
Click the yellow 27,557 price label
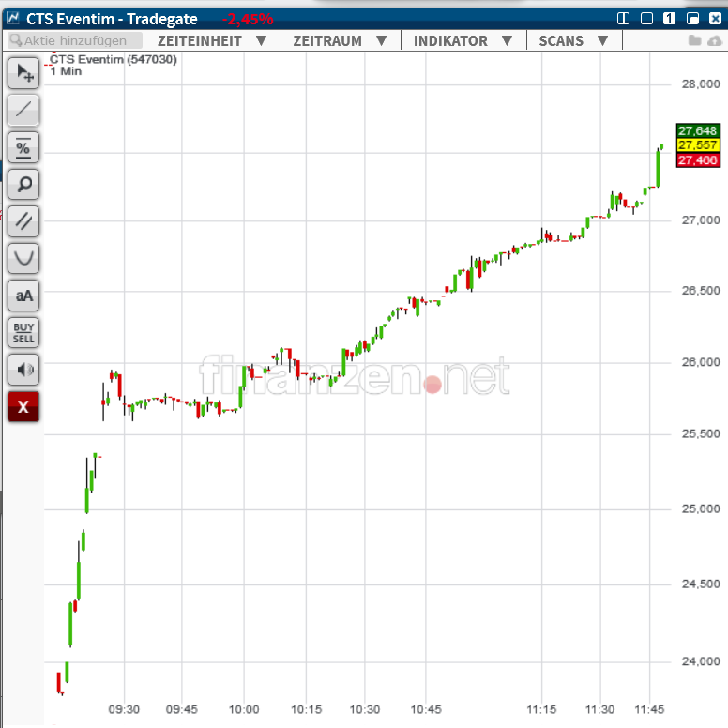coord(698,145)
